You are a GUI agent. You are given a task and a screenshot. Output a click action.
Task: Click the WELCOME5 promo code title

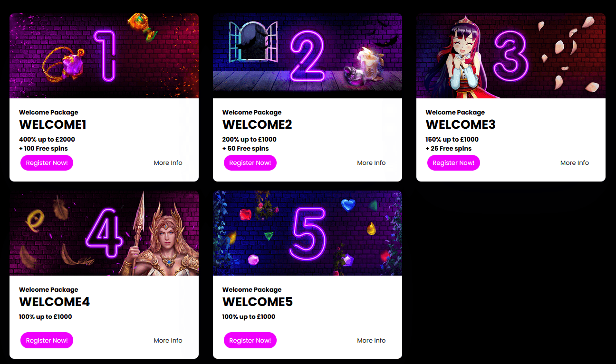click(x=258, y=302)
